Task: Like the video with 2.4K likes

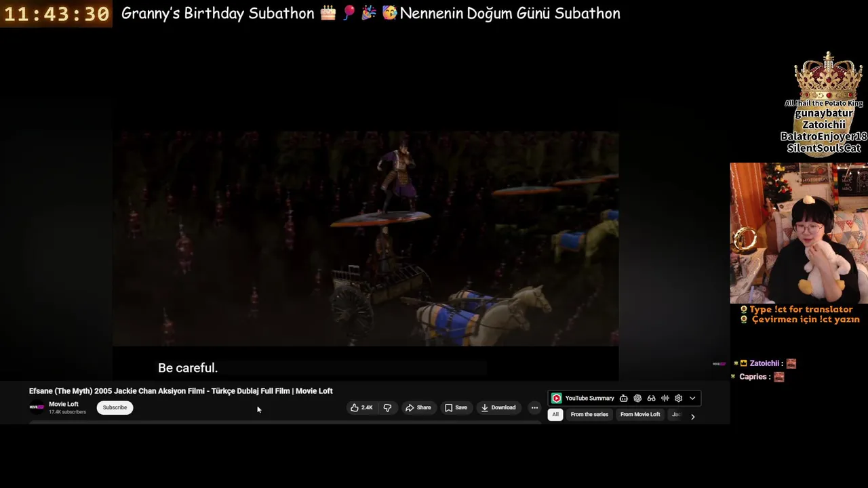Action: [x=361, y=407]
